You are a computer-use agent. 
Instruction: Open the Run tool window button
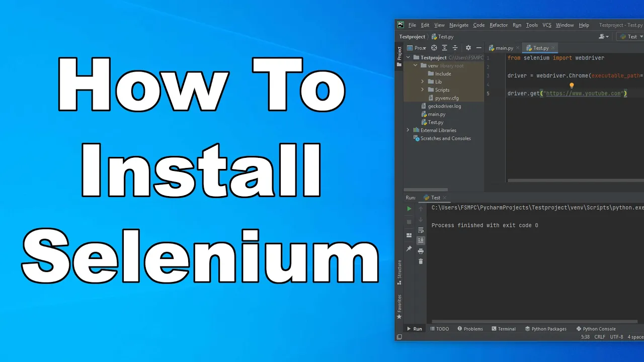415,329
